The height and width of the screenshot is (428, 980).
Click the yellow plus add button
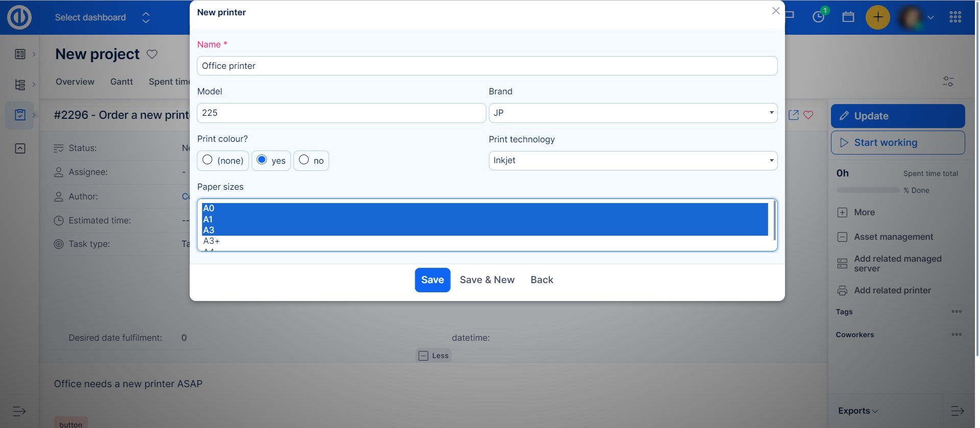(x=877, y=17)
